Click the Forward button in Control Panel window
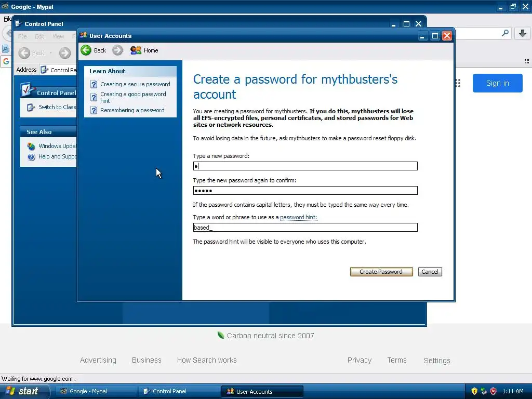The width and height of the screenshot is (532, 399). point(65,53)
